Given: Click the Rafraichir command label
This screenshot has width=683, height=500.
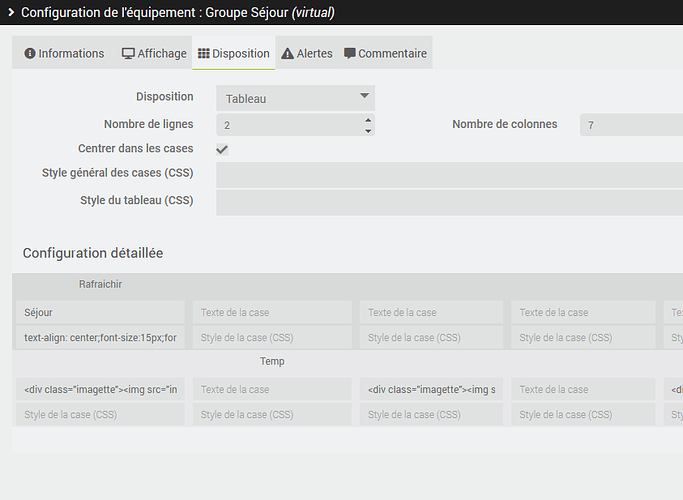Looking at the screenshot, I should point(100,285).
